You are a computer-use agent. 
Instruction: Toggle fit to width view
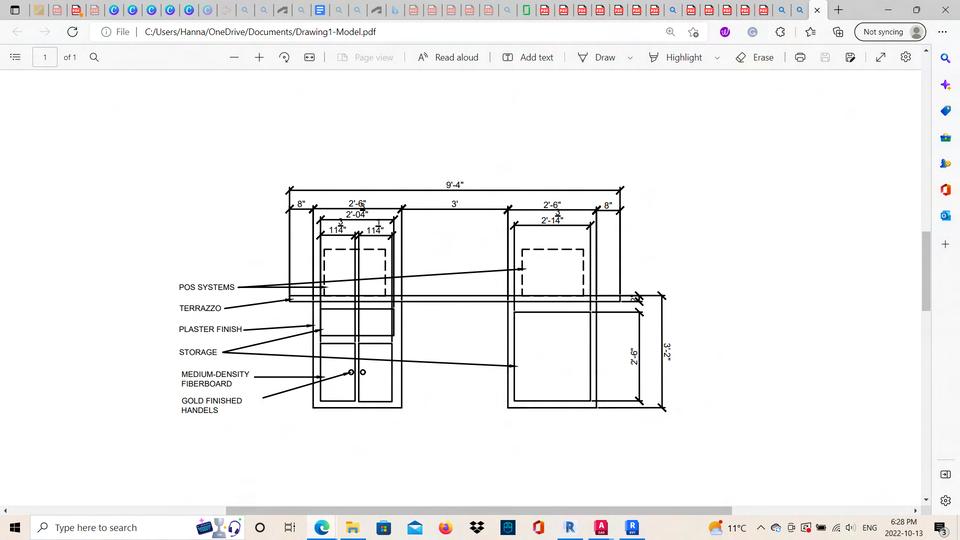[x=309, y=57]
